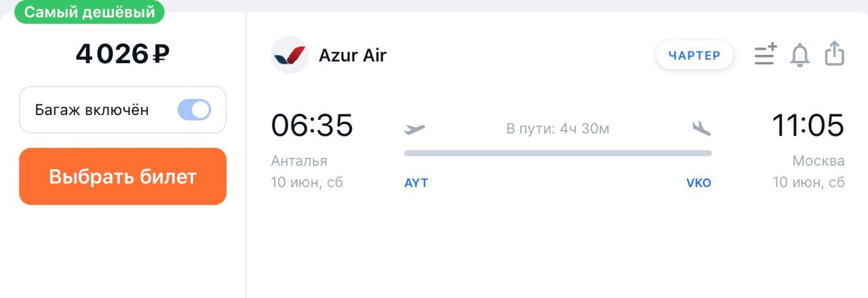The width and height of the screenshot is (868, 298).
Task: Click the Azur Air airline name
Action: point(353,55)
